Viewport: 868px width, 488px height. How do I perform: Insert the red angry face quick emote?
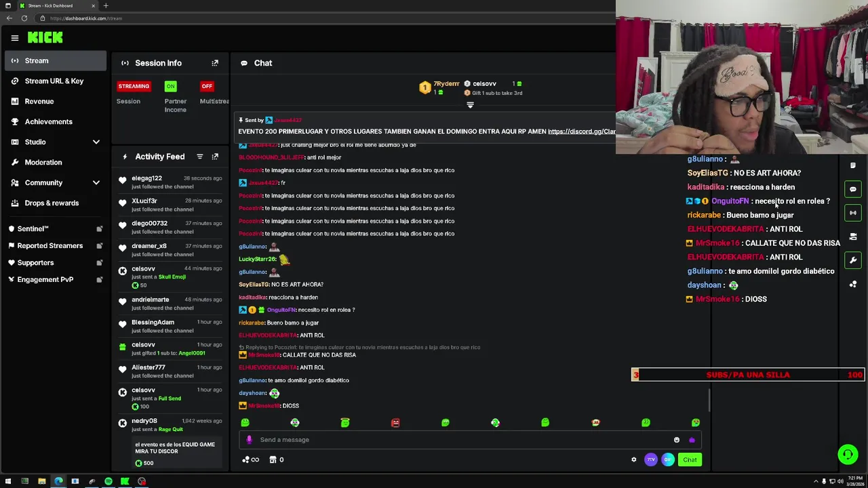tap(395, 422)
